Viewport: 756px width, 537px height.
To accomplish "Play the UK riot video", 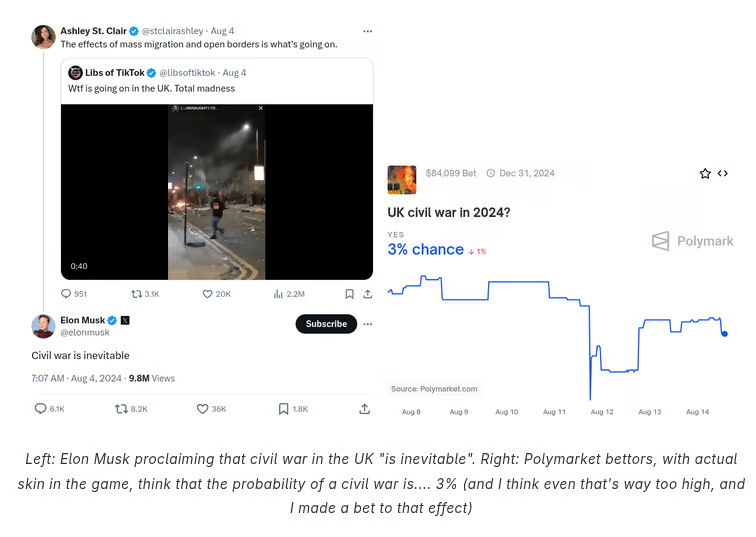I will coord(216,192).
